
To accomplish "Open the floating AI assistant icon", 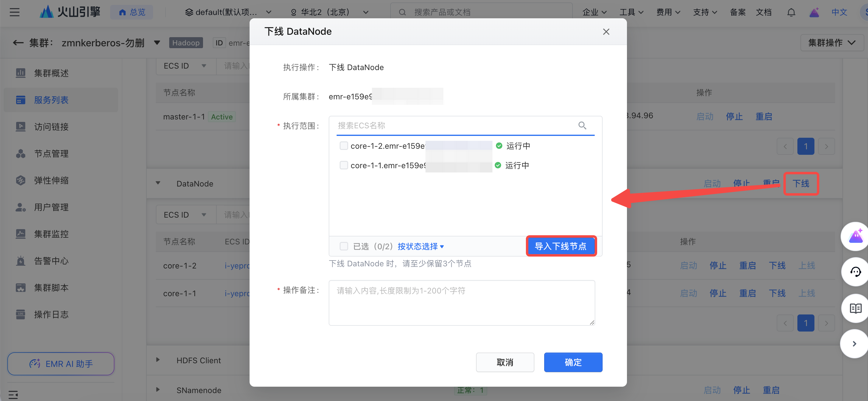I will pos(855,236).
